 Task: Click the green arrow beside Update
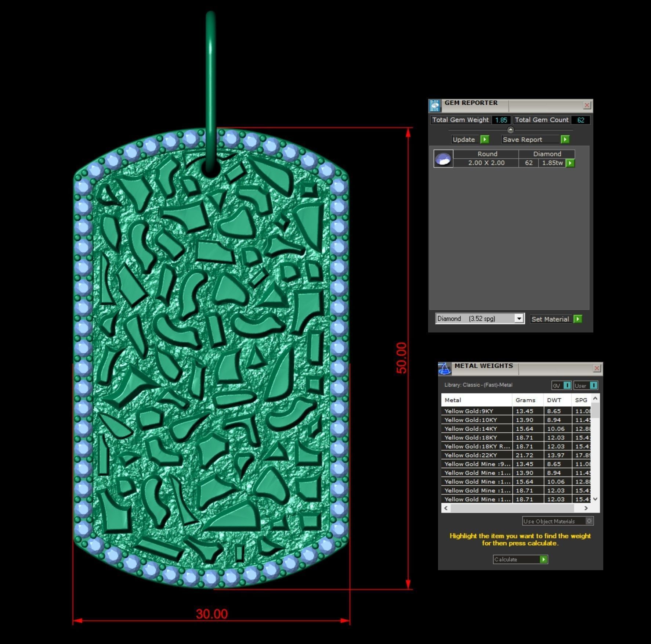(485, 140)
